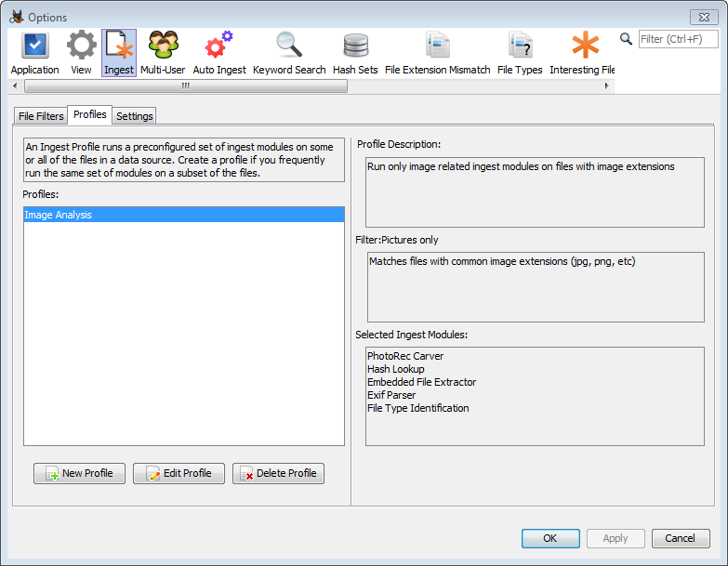Open File Types settings
Viewport: 728px width, 566px height.
pos(520,53)
